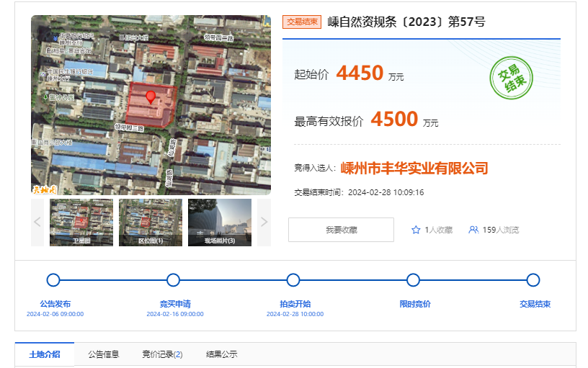The image size is (588, 368).
Task: Show next thumbnails with right arrow
Action: pyautogui.click(x=264, y=223)
